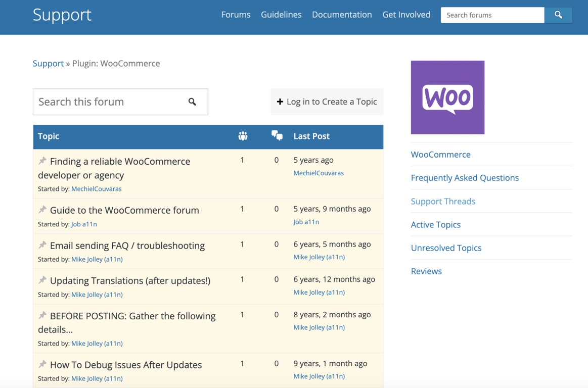588x388 pixels.
Task: Click the plus icon on the create topic button
Action: 280,102
